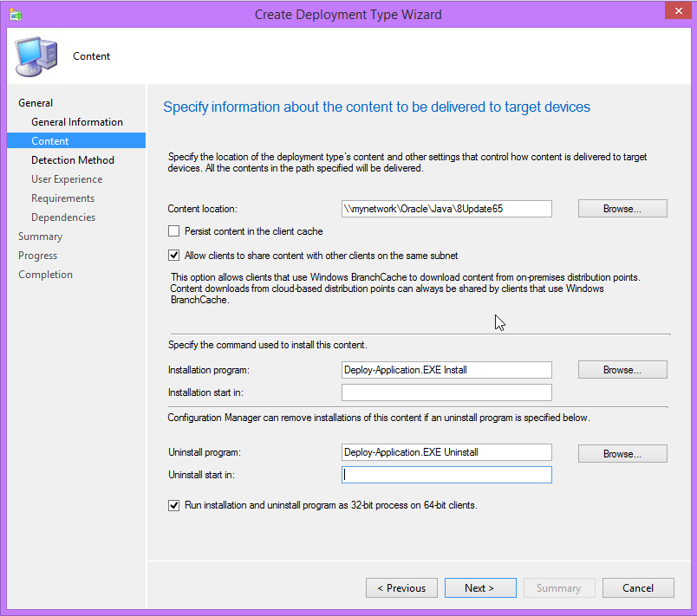Toggle Run installation as 32-bit process option
Viewport: 697px width, 616px height.
tap(173, 505)
